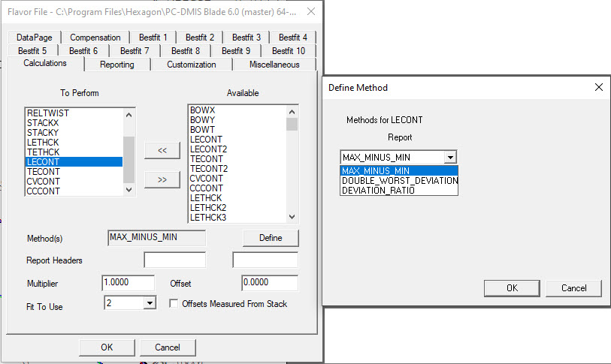Click the >> move-right arrow button
The image size is (611, 364).
pyautogui.click(x=162, y=179)
